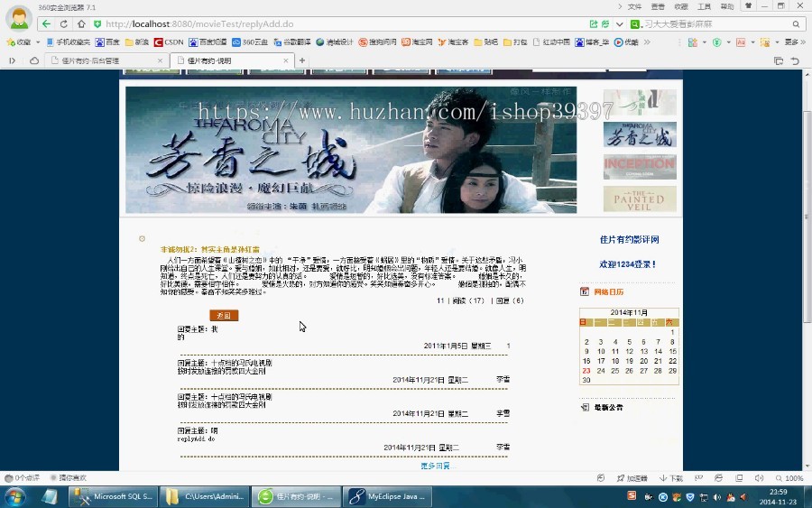The width and height of the screenshot is (812, 508).
Task: Toggle the browser sound speaker icon
Action: [759, 478]
